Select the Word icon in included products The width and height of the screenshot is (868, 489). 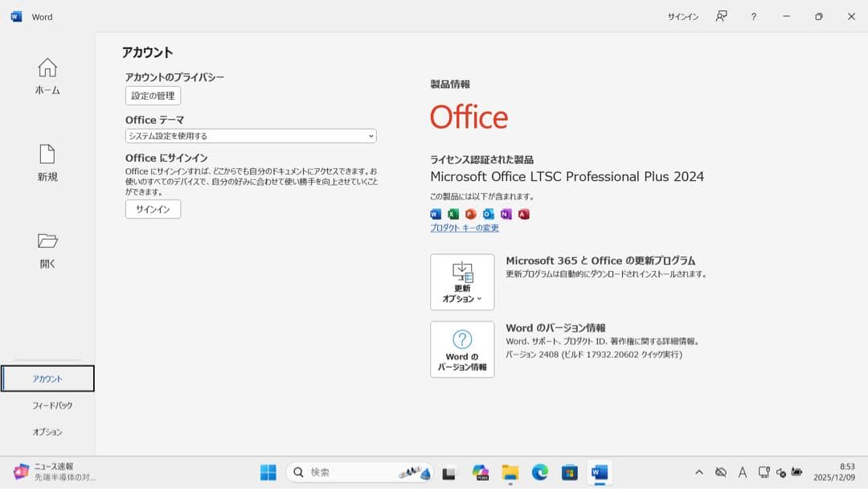point(435,213)
